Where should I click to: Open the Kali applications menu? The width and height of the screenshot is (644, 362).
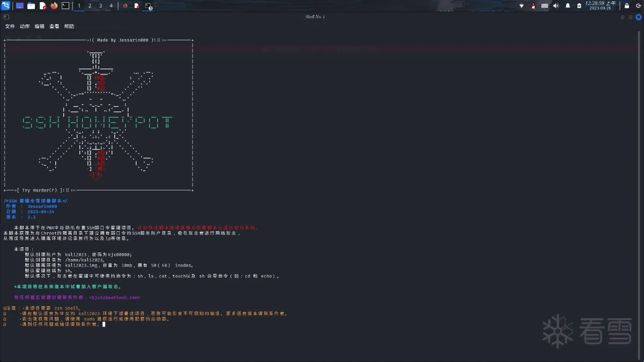(x=6, y=6)
